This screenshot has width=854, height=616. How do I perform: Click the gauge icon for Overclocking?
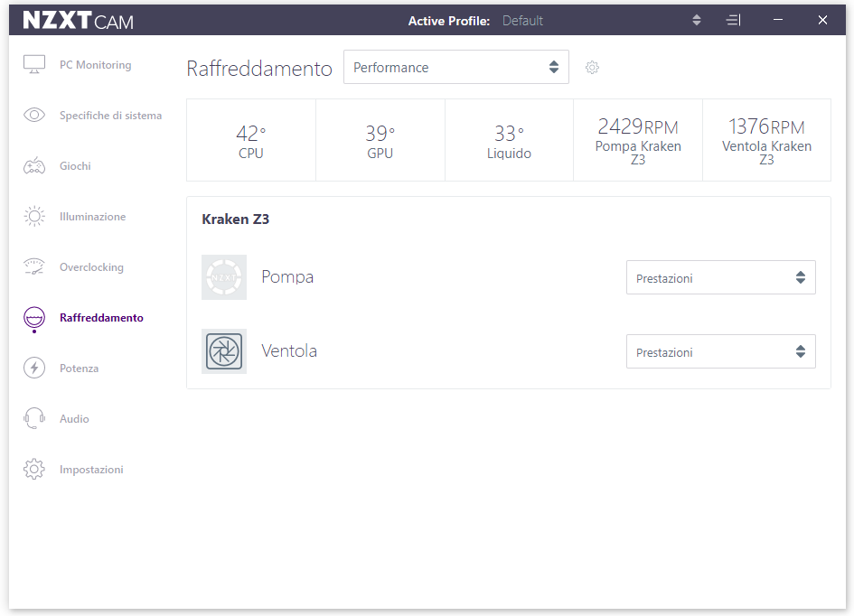34,266
